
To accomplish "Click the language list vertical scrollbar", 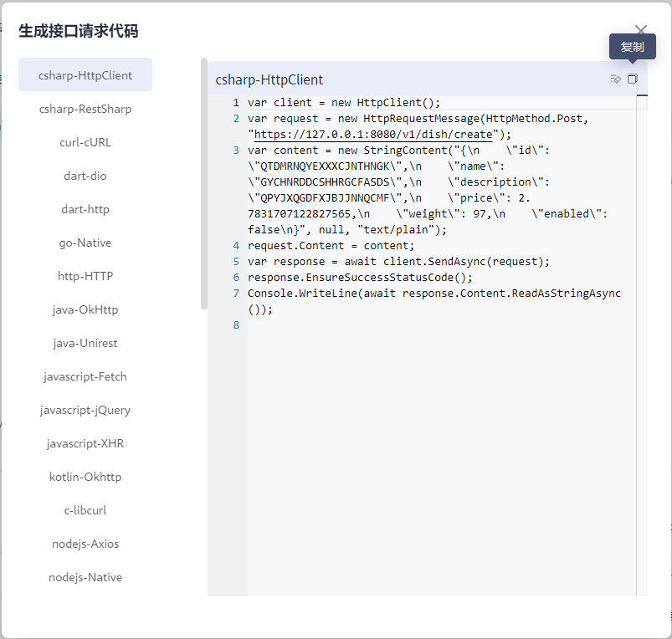I will click(204, 184).
